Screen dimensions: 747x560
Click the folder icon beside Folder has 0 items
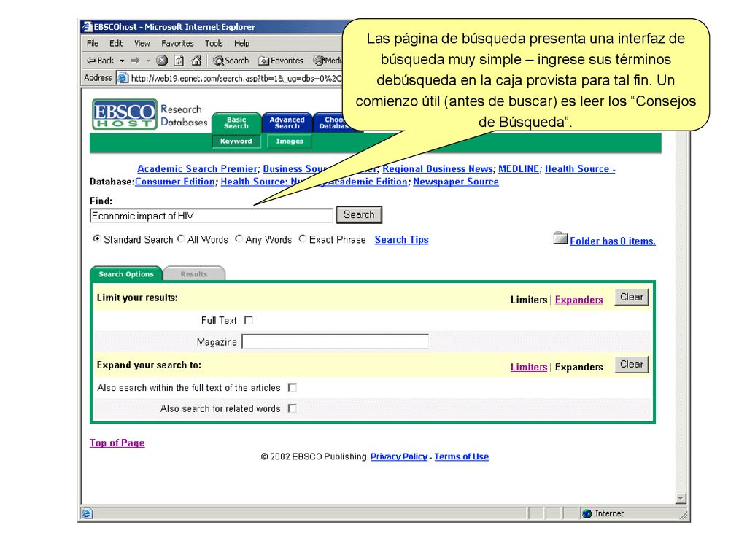point(560,238)
